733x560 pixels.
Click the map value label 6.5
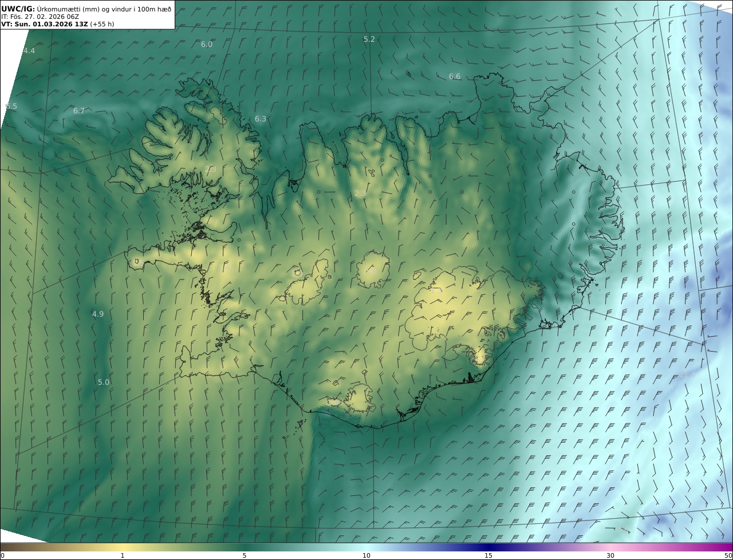[x=11, y=107]
